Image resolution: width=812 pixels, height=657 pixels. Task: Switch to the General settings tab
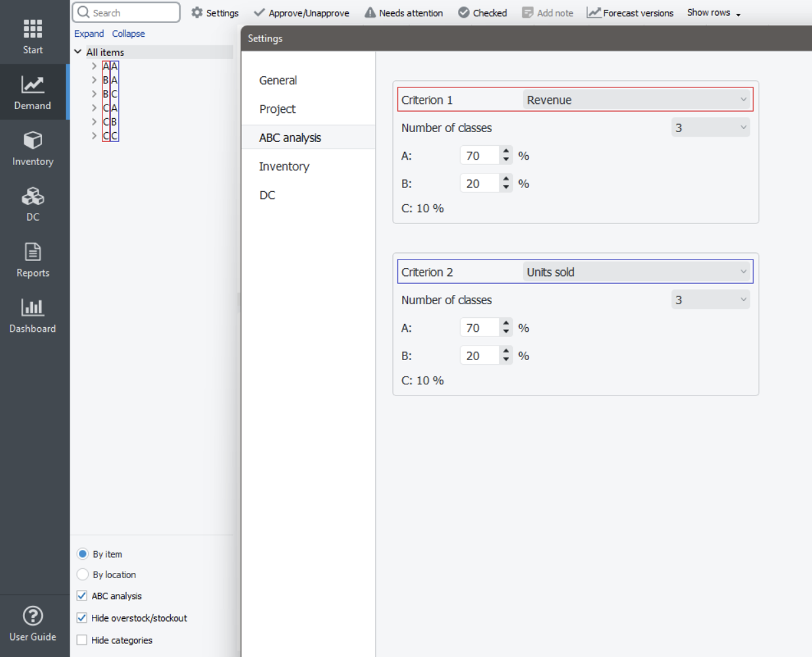[x=278, y=80]
